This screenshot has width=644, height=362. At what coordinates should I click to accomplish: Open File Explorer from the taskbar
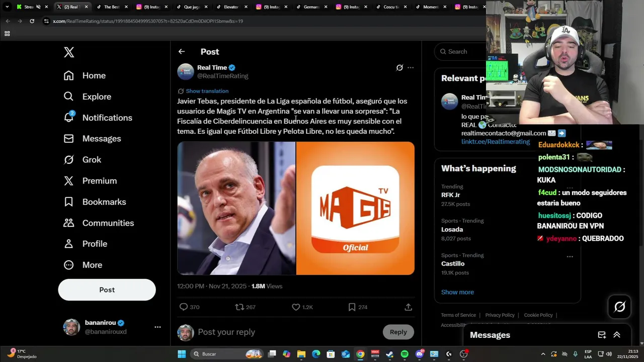[301, 354]
